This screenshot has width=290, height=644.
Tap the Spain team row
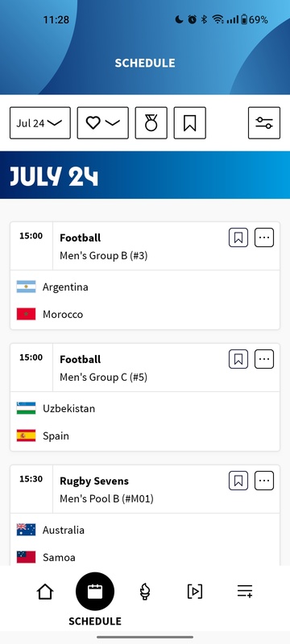(x=145, y=436)
